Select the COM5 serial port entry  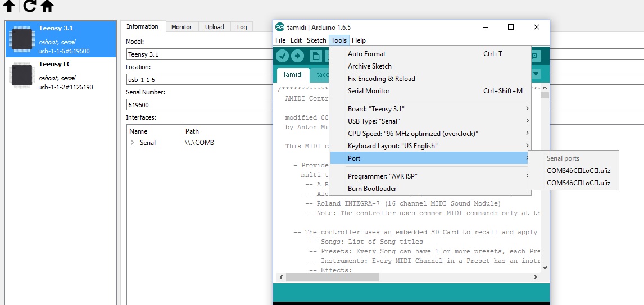click(x=573, y=183)
